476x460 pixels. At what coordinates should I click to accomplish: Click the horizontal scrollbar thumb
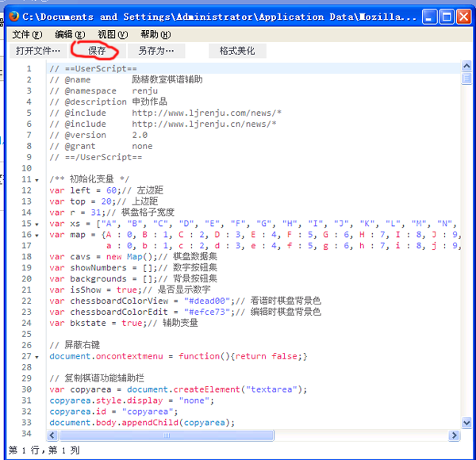(x=167, y=435)
